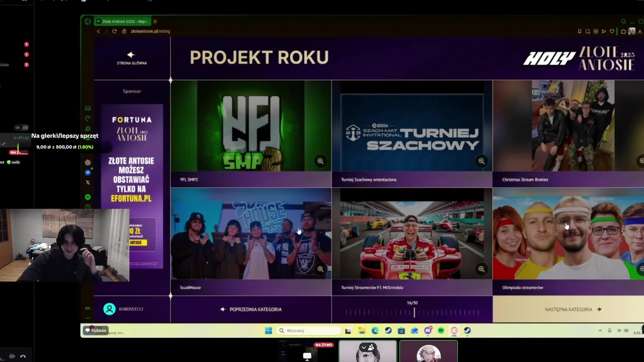
Task: Zoom the Turniej Streamerów F1 image
Action: [x=481, y=269]
